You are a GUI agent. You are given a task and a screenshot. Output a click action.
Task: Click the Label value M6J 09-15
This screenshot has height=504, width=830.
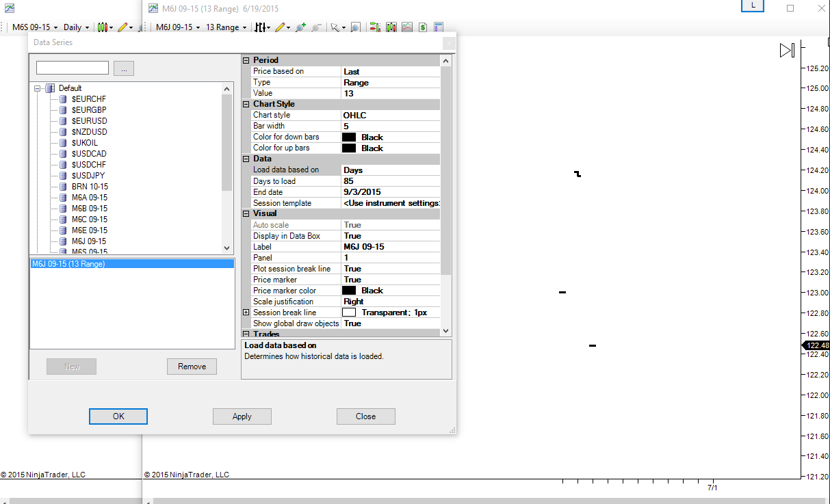click(391, 246)
